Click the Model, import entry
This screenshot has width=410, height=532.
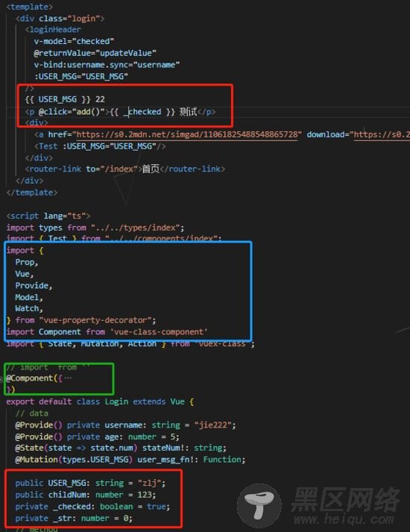click(x=29, y=297)
